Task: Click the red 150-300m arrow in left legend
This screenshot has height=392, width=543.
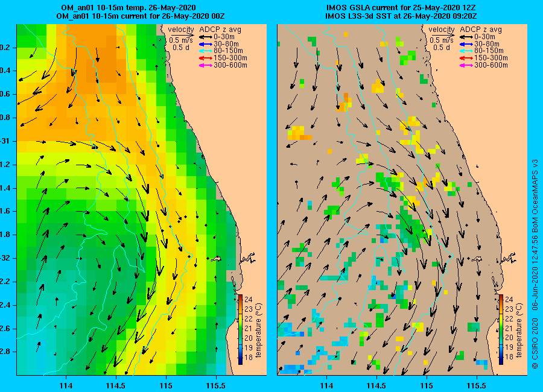Action: 205,58
